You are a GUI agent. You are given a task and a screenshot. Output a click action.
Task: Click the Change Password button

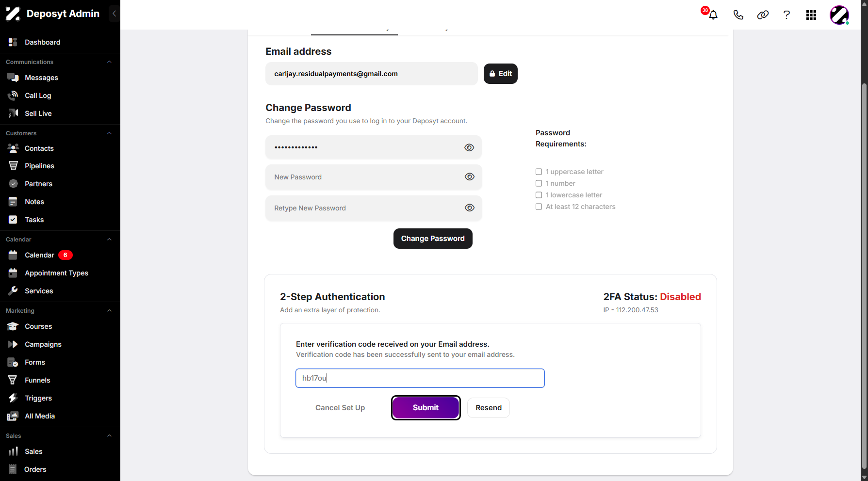[433, 239]
